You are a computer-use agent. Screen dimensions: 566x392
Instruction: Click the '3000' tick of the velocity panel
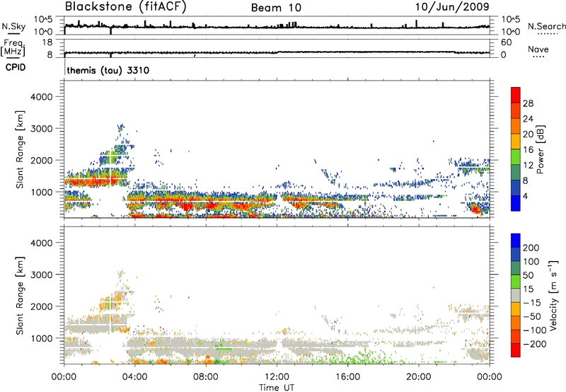pyautogui.click(x=41, y=275)
